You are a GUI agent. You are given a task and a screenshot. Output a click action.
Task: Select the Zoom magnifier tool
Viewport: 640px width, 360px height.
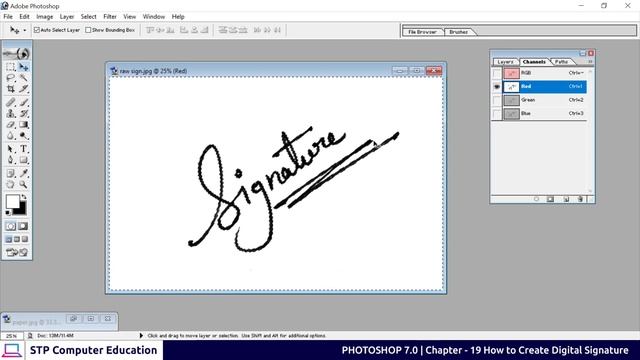[24, 184]
